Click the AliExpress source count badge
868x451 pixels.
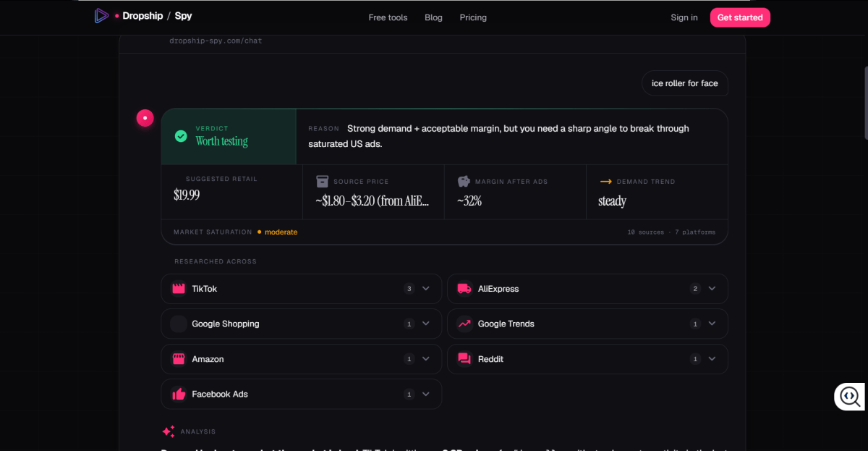click(x=695, y=289)
